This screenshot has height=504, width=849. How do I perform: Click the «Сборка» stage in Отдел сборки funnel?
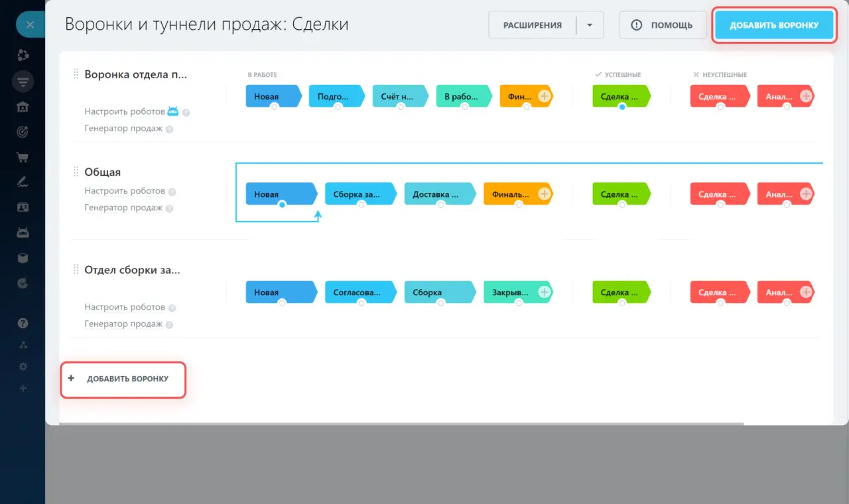(436, 292)
